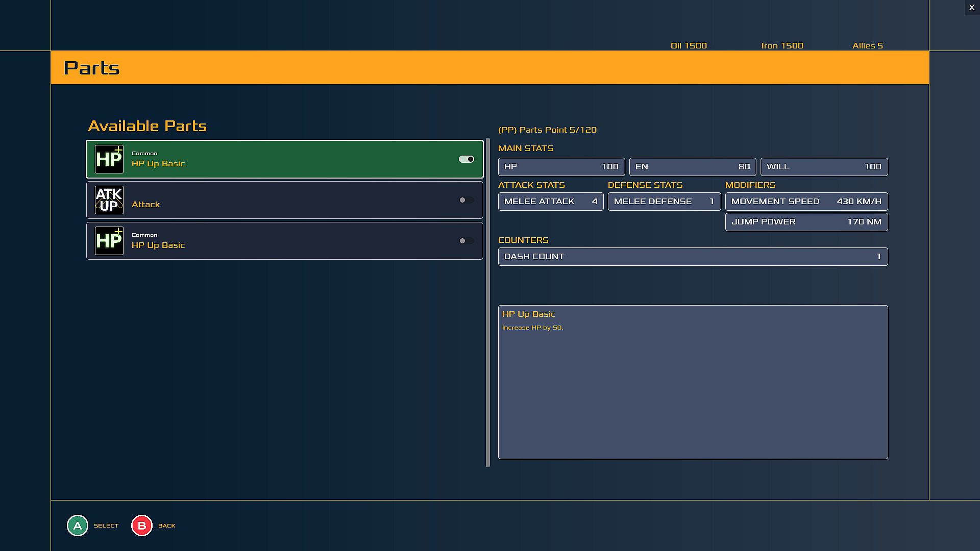This screenshot has width=980, height=551.
Task: Enable the Attack part toggle switch
Action: pos(466,200)
